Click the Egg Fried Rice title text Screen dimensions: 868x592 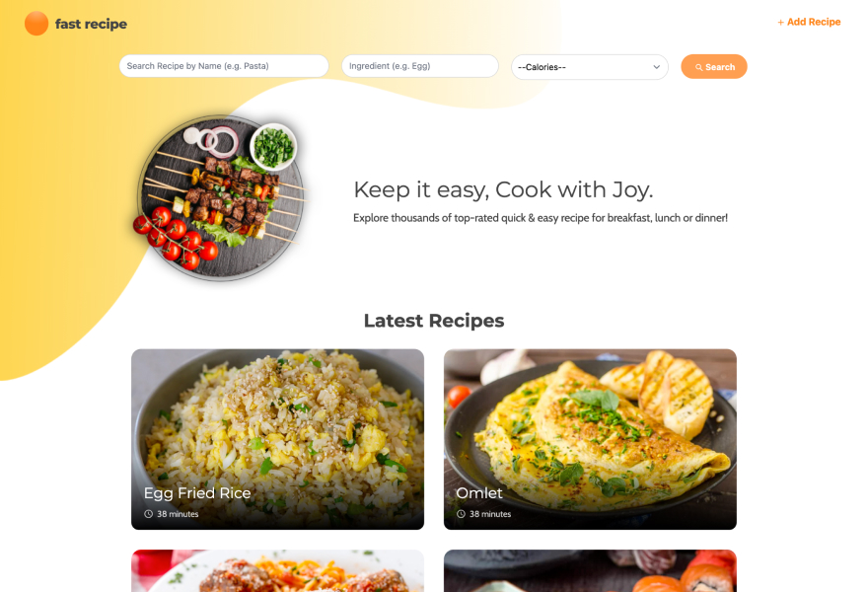tap(197, 493)
